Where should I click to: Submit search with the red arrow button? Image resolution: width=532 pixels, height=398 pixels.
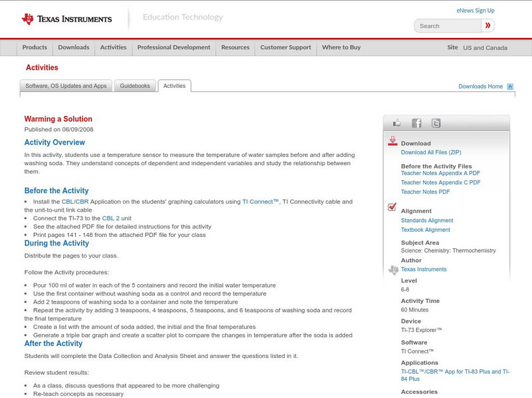(x=487, y=25)
